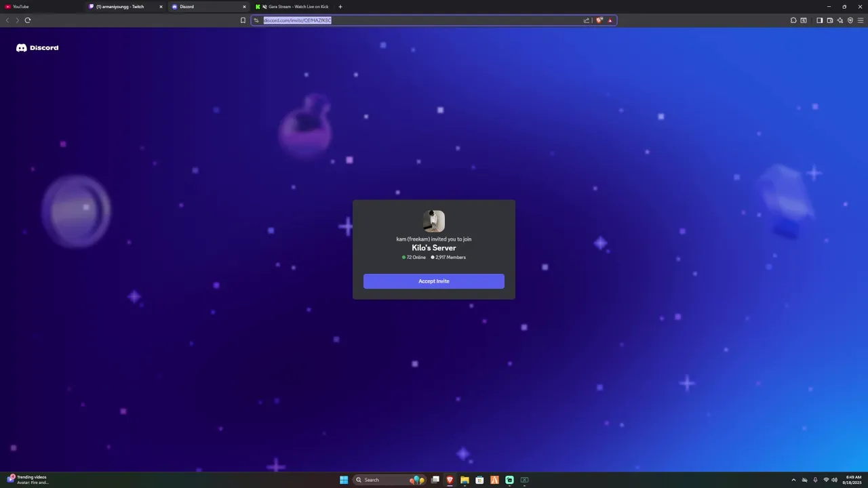Viewport: 868px width, 488px height.
Task: View site information icon in address bar
Action: [256, 20]
